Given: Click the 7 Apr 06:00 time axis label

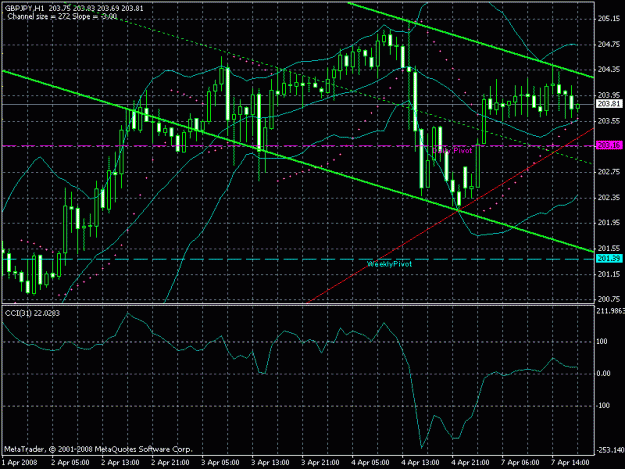Looking at the screenshot, I should [x=520, y=463].
